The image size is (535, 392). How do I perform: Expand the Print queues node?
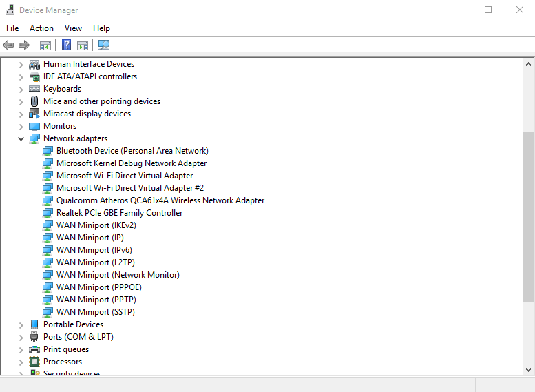21,350
